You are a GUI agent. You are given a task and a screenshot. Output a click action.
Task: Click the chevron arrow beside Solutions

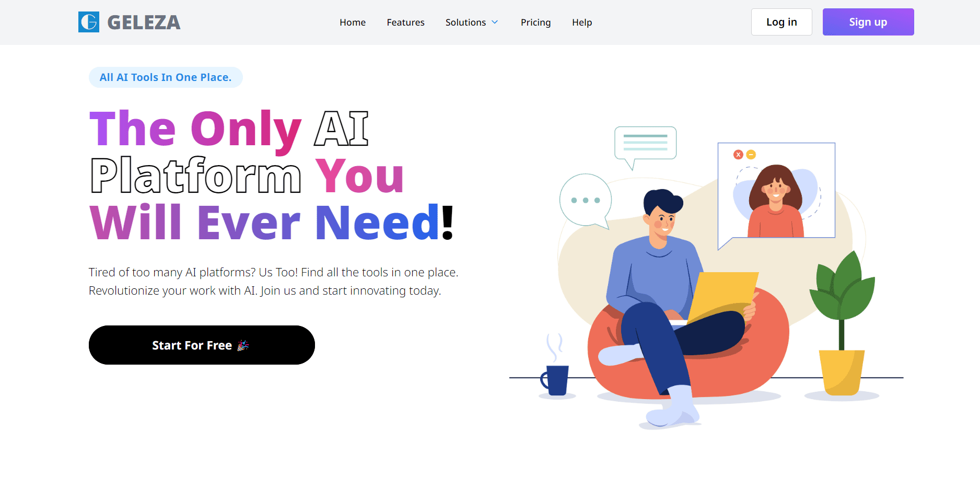pos(495,22)
